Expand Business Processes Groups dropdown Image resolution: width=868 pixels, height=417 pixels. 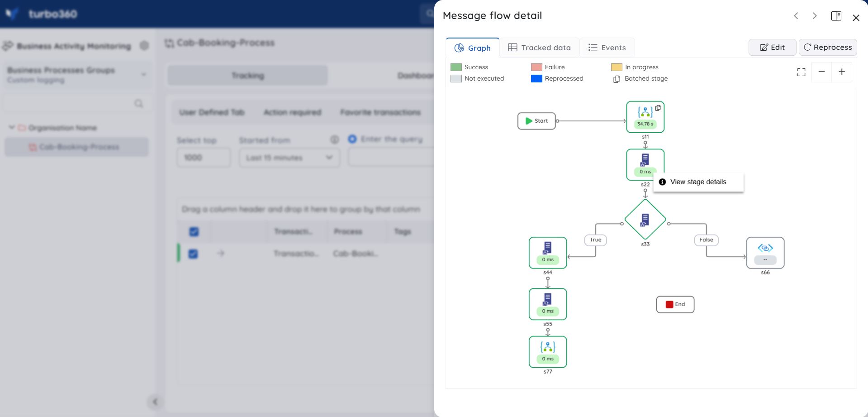click(x=78, y=75)
